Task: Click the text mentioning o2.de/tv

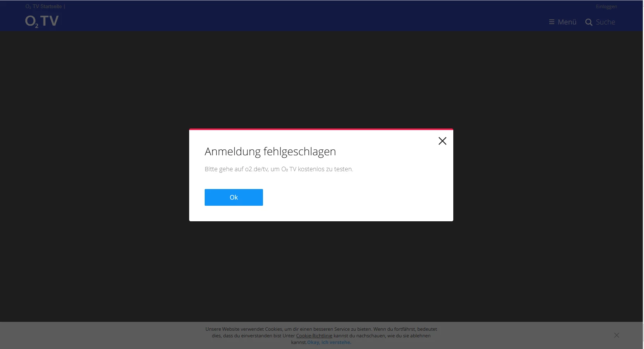Action: [x=279, y=169]
